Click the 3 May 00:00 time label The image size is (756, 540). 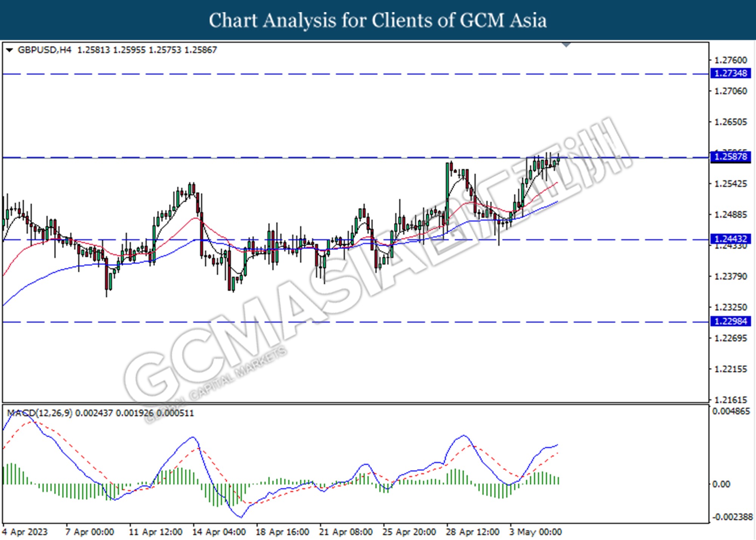point(536,532)
